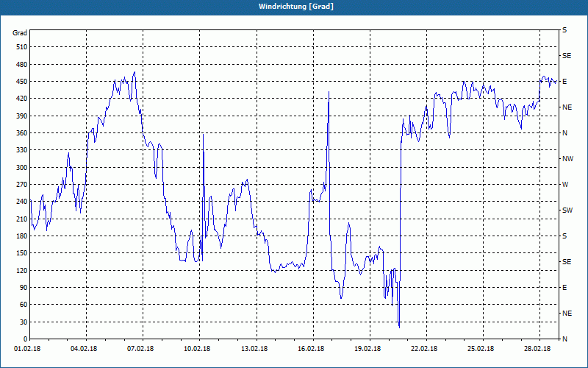Click the Grad unit label above y-axis
Screen dimensions: 588x368
pos(20,33)
